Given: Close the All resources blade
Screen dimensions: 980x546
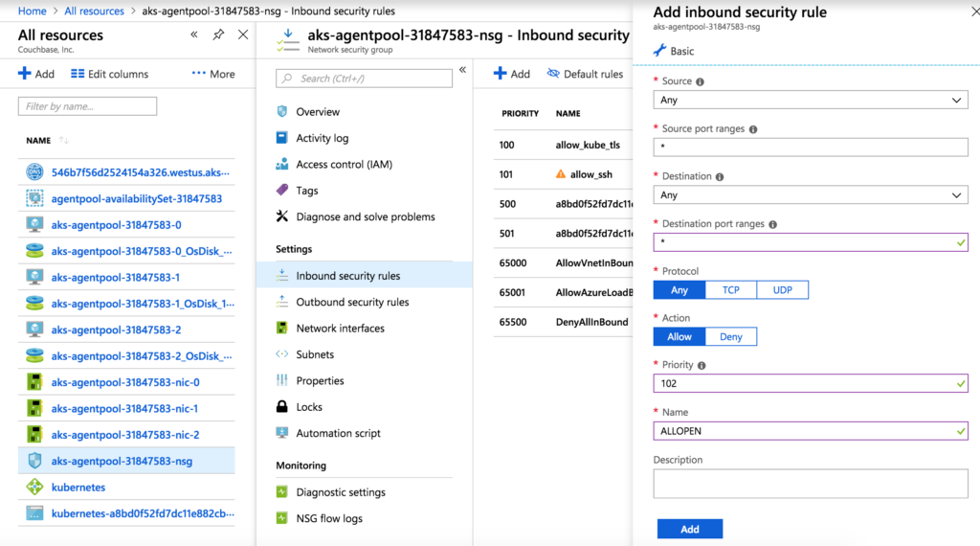Looking at the screenshot, I should coord(243,35).
